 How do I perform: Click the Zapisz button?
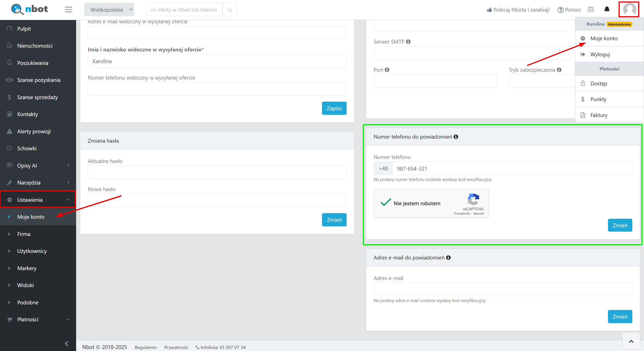click(334, 108)
